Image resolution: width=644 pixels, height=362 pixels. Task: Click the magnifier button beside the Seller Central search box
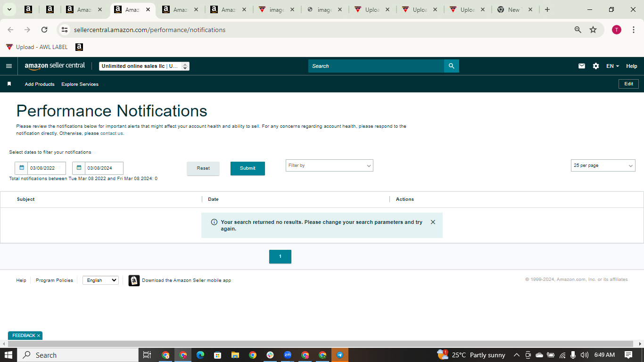[x=451, y=66]
